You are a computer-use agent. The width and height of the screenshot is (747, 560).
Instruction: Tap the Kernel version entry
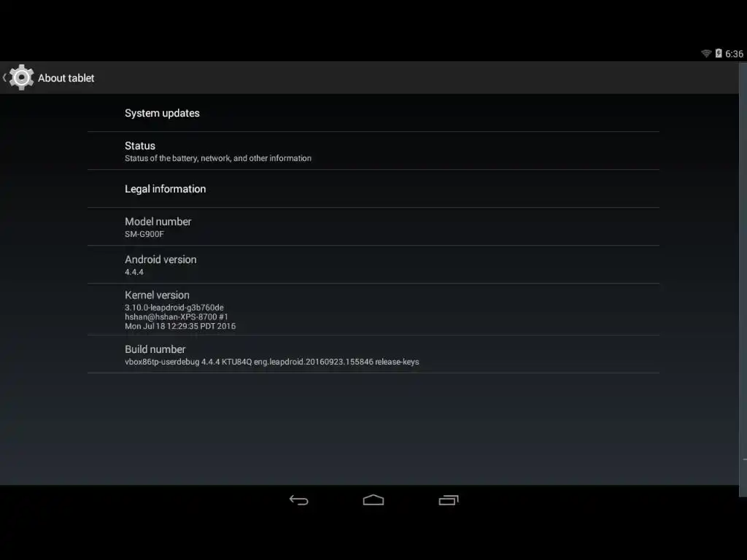tap(373, 309)
